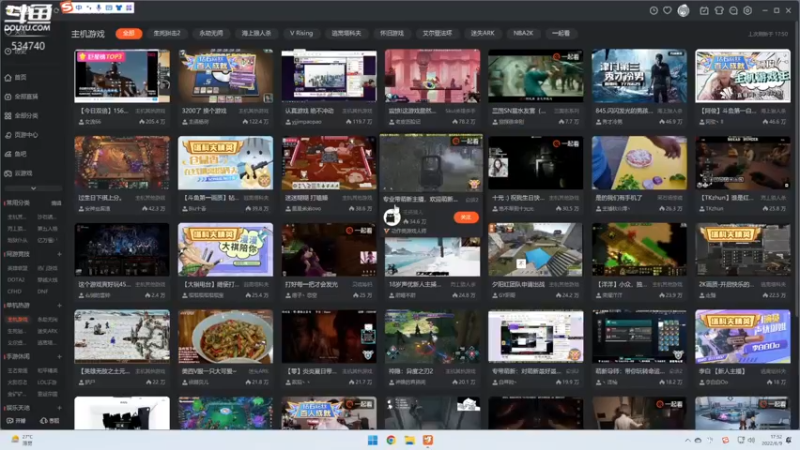Open 云游戏 gamepad in the sidebar

pyautogui.click(x=18, y=173)
